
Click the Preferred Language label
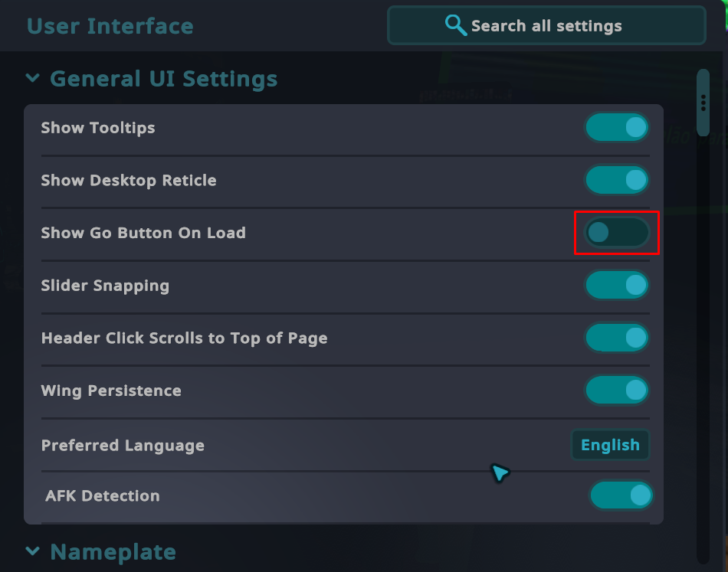[x=123, y=446]
